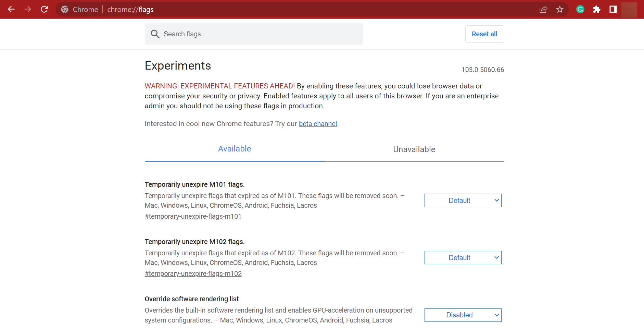The width and height of the screenshot is (644, 328).
Task: Click the Reset all button
Action: (484, 34)
